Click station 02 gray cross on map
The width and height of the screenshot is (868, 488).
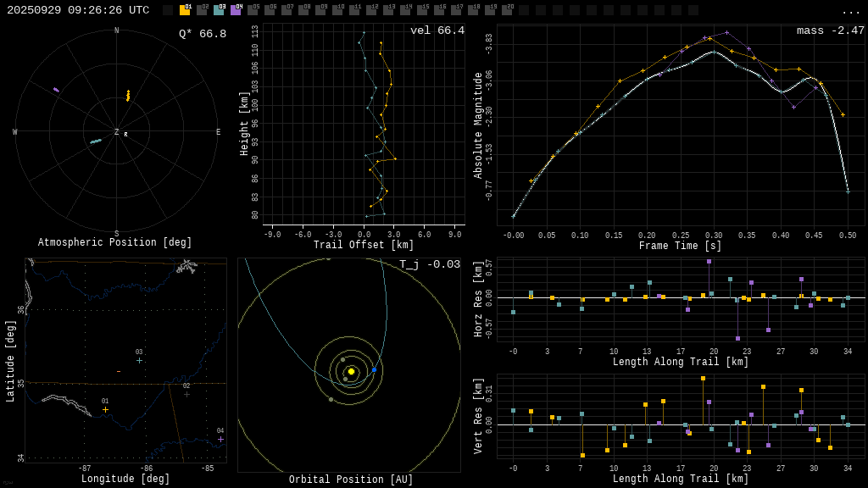[186, 394]
